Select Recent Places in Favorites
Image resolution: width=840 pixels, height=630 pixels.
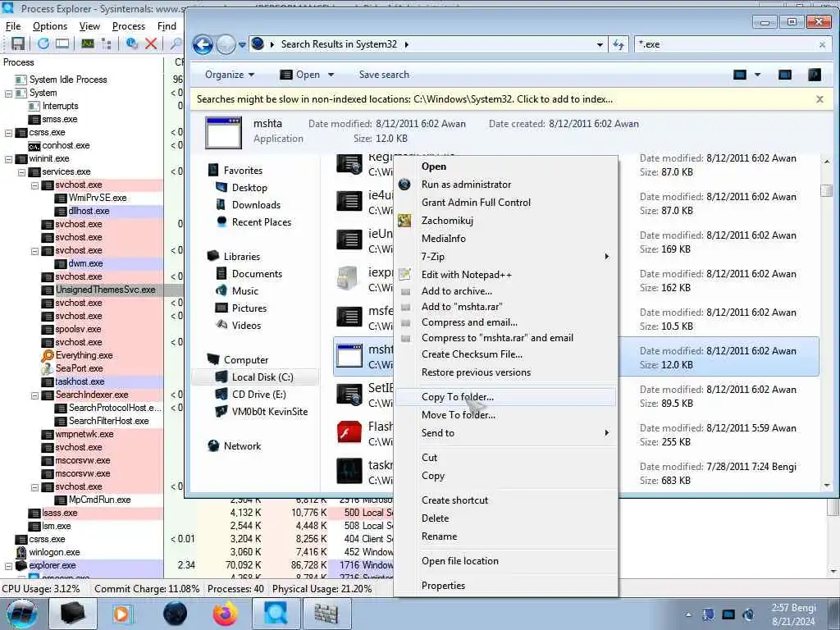pyautogui.click(x=262, y=221)
